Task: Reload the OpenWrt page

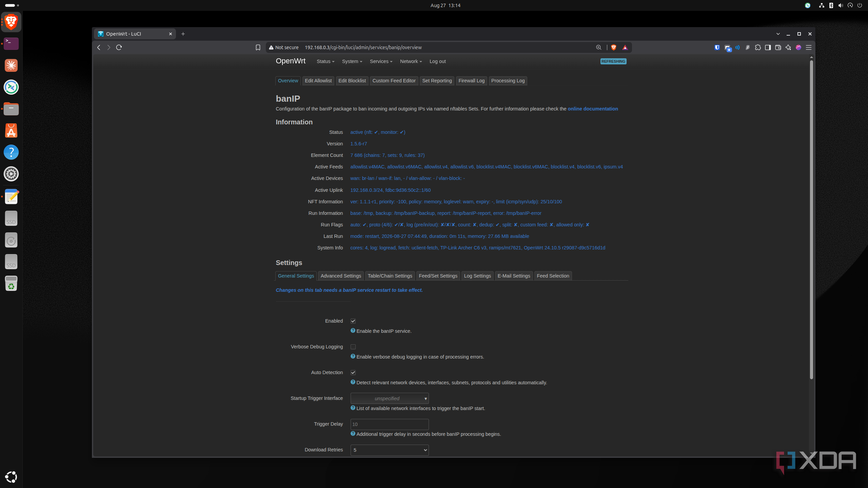Action: click(119, 47)
